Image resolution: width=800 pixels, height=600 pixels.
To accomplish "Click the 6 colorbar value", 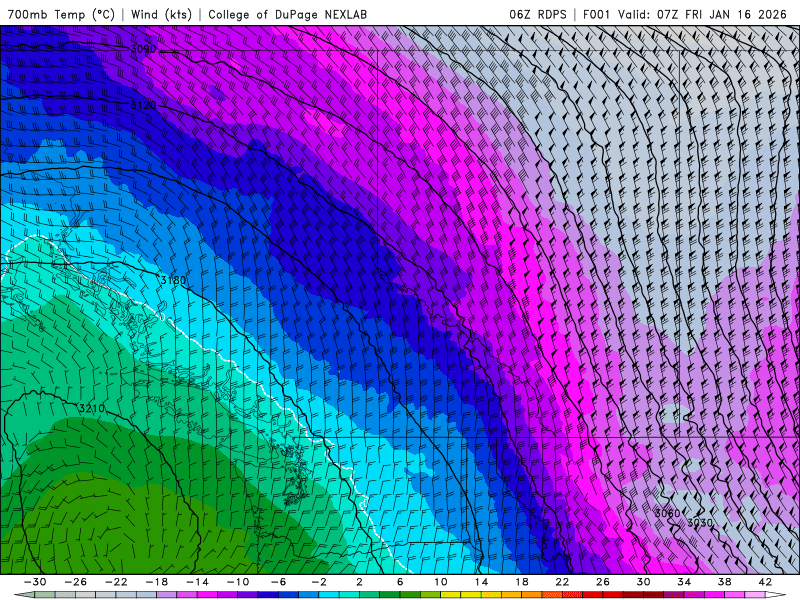I will 400,582.
